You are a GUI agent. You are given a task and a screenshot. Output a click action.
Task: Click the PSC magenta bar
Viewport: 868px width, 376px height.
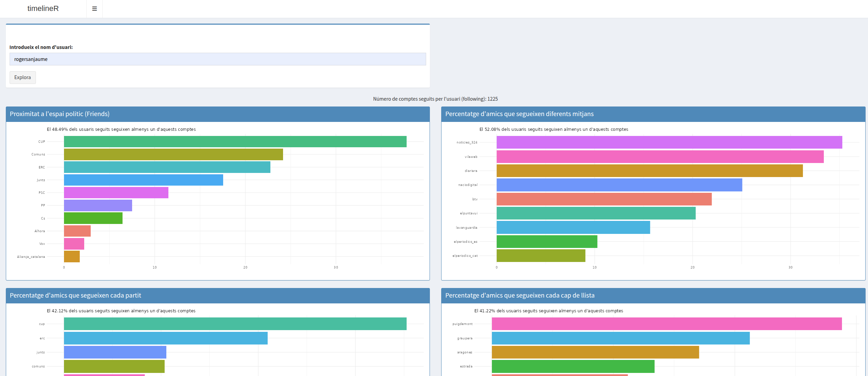tap(116, 193)
